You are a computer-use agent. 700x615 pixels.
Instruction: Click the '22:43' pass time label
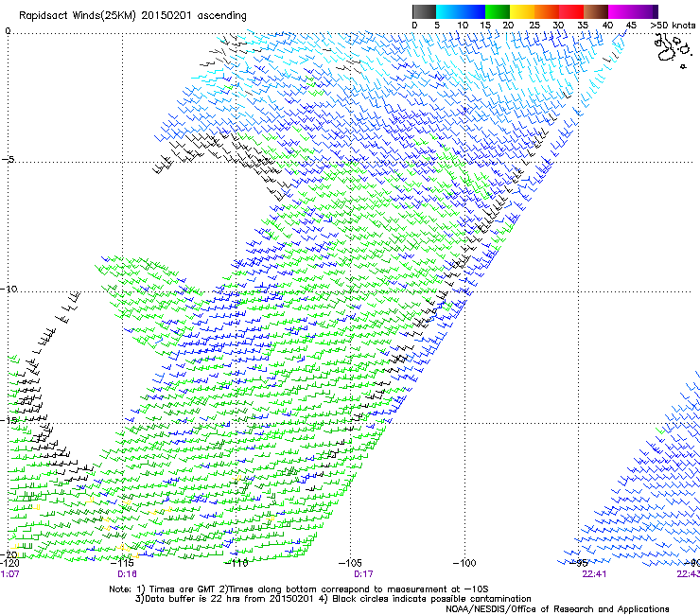click(688, 574)
